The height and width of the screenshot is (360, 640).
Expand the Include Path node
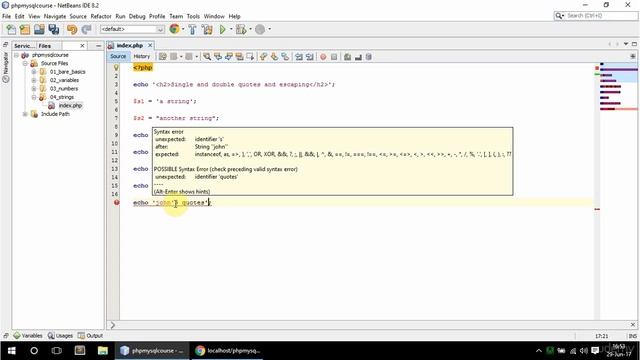[25, 114]
